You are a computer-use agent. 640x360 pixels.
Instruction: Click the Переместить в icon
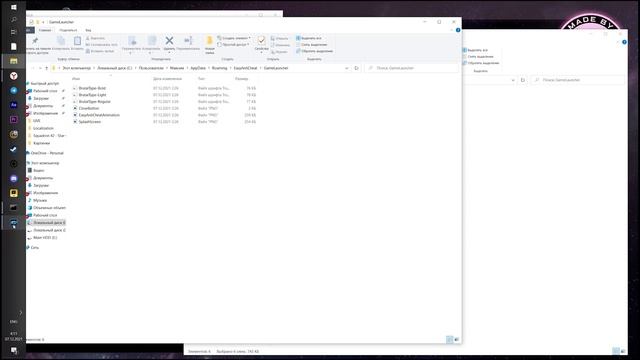pyautogui.click(x=132, y=40)
